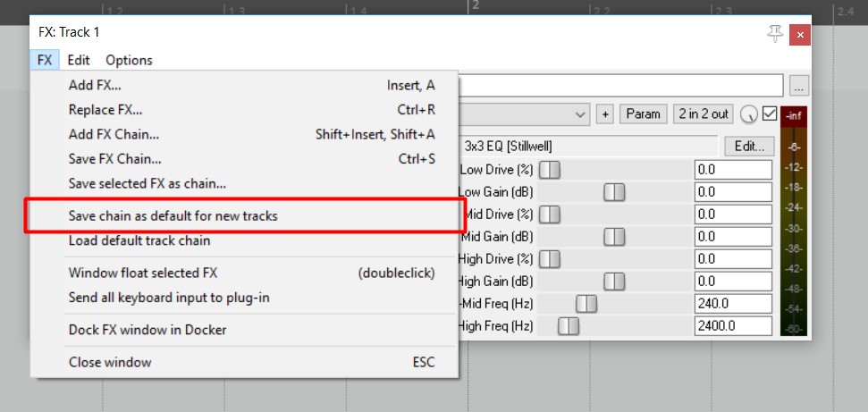Image resolution: width=868 pixels, height=412 pixels.
Task: Open the Options menu
Action: click(129, 60)
